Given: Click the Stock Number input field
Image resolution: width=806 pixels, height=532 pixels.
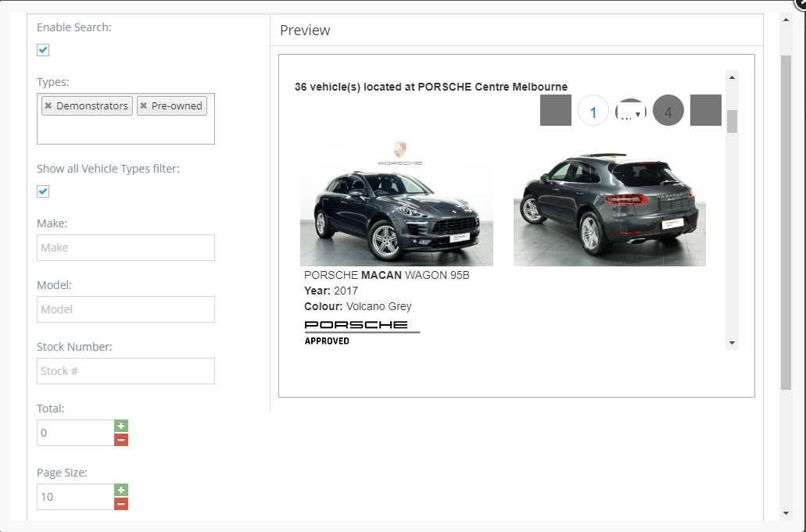Looking at the screenshot, I should click(125, 370).
